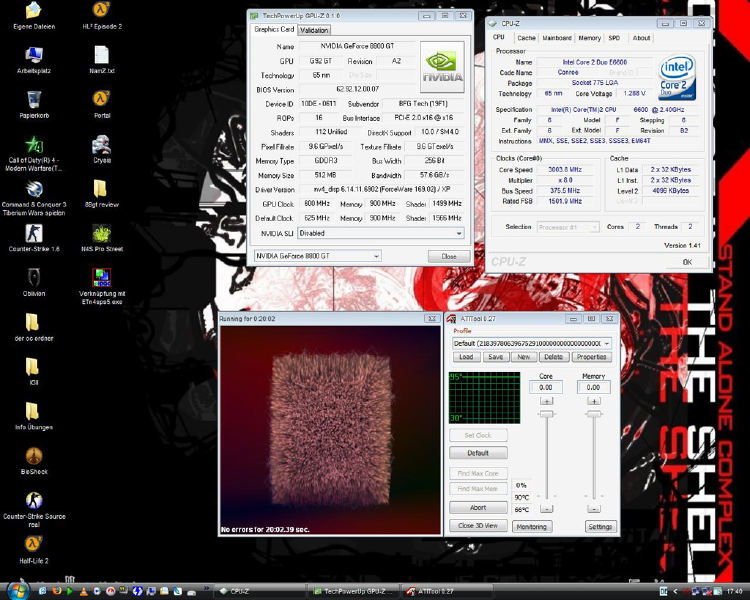Switch to Validation tab in GPU-Z

coord(314,30)
